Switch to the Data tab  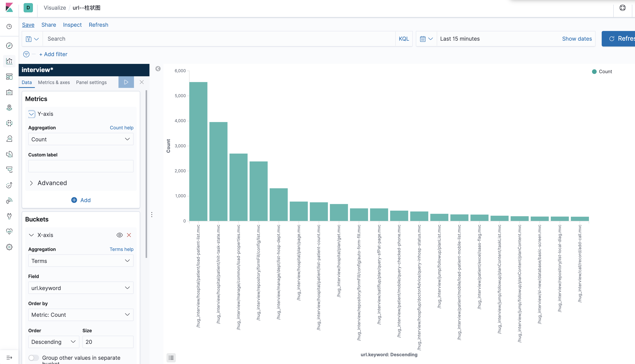click(x=27, y=82)
